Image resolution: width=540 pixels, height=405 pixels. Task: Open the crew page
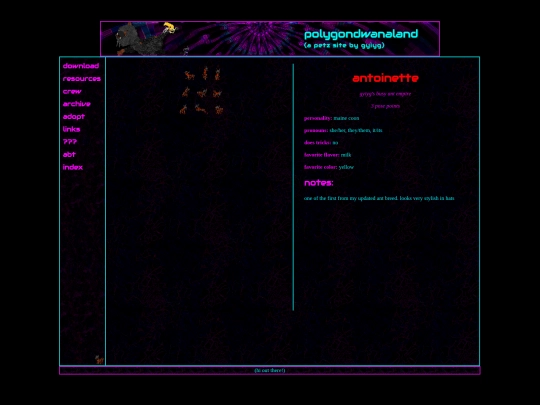pyautogui.click(x=72, y=91)
